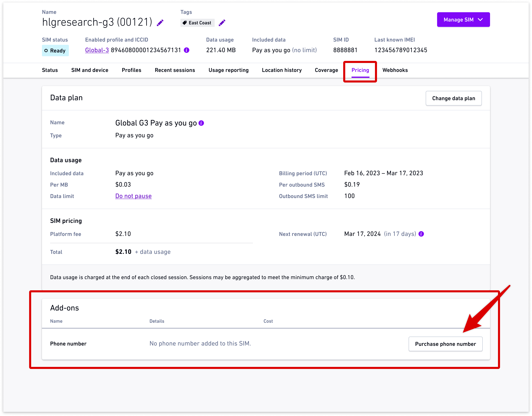The image size is (532, 416).
Task: Expand the Manage SIM chevron arrow
Action: pos(480,20)
